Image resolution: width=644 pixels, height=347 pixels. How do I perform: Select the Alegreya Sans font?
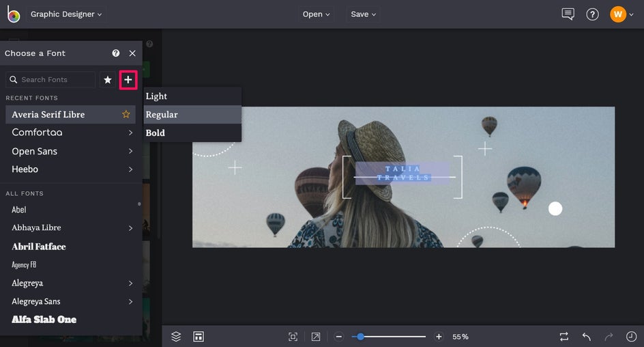click(35, 301)
